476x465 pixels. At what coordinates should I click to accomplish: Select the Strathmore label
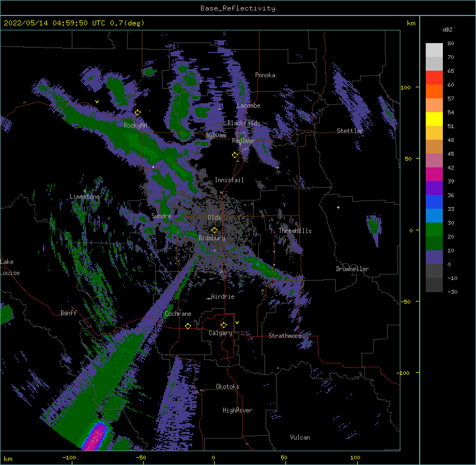(285, 336)
